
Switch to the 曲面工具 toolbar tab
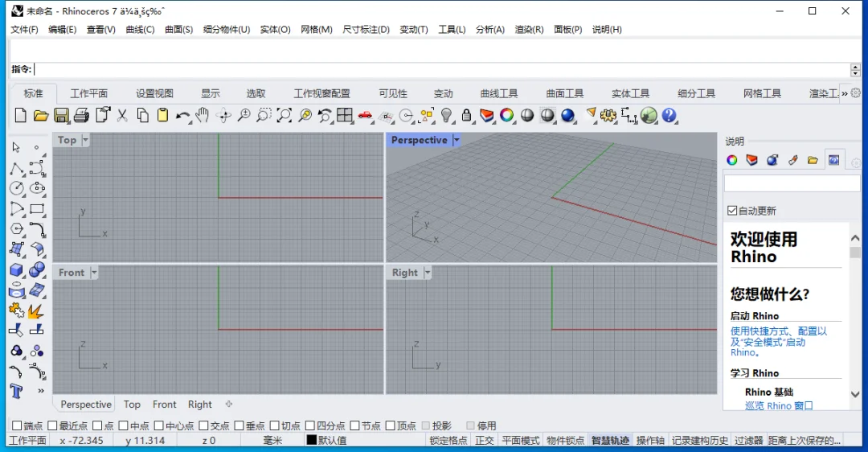point(565,93)
